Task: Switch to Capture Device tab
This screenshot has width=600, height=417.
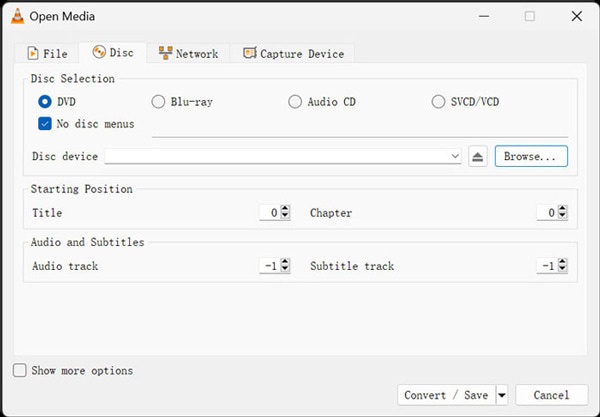Action: pyautogui.click(x=293, y=54)
